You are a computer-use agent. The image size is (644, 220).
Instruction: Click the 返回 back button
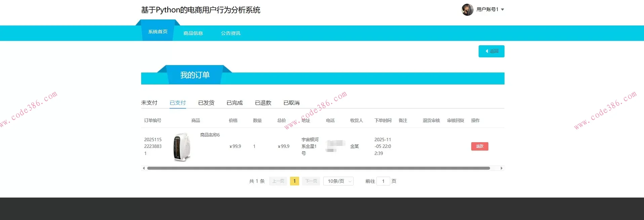pos(491,51)
